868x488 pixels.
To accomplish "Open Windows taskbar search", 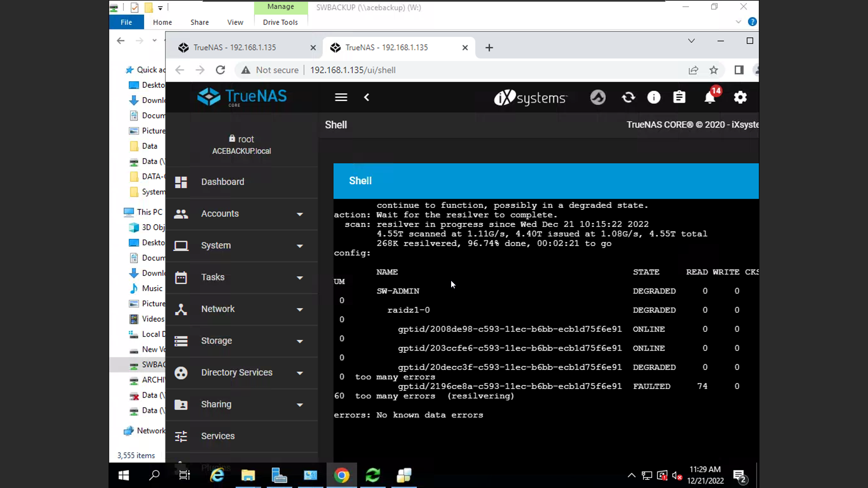I will [154, 475].
